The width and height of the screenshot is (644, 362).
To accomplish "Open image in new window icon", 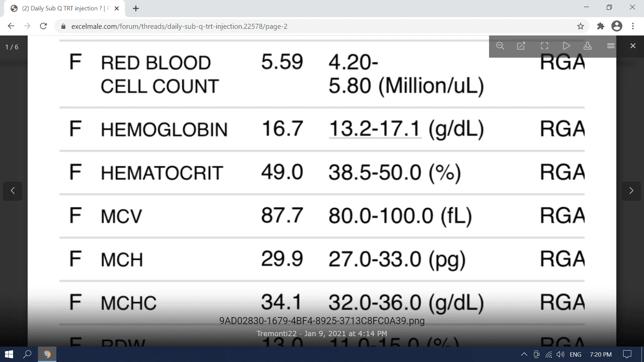I will (x=521, y=46).
